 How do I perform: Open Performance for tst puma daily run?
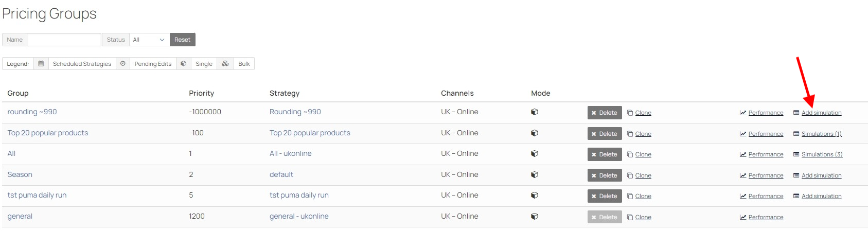pos(766,196)
